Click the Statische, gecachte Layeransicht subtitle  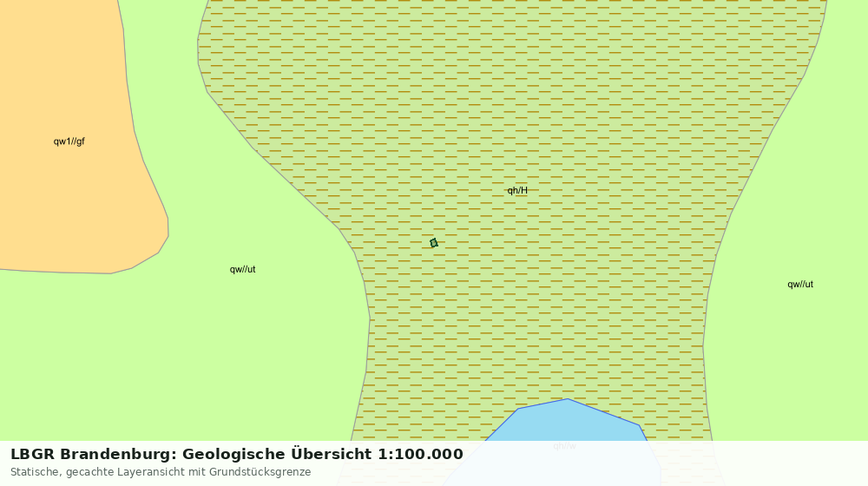click(161, 472)
